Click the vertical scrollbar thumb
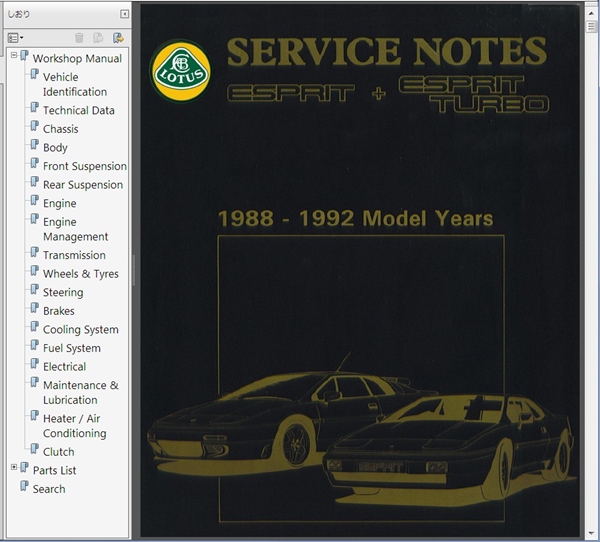Viewport: 600px width, 542px height. coord(592,26)
